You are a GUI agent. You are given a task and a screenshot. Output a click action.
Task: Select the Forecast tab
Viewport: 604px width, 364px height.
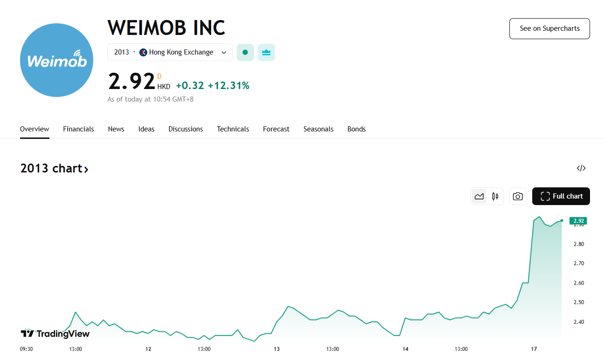pos(276,129)
